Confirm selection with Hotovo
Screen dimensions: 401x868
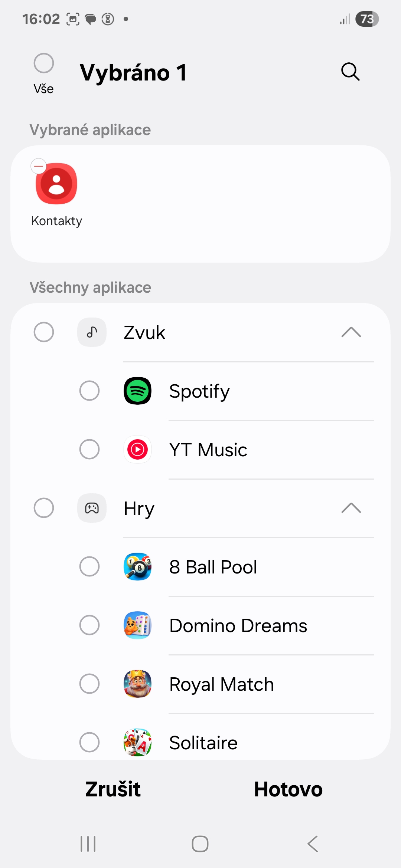[288, 789]
